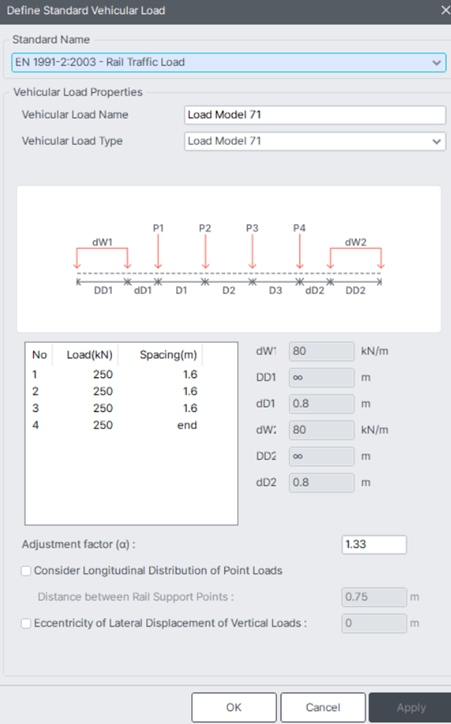The height and width of the screenshot is (724, 451).
Task: Enable Consider Longitudinal Distribution of Point Loads
Action: point(26,571)
